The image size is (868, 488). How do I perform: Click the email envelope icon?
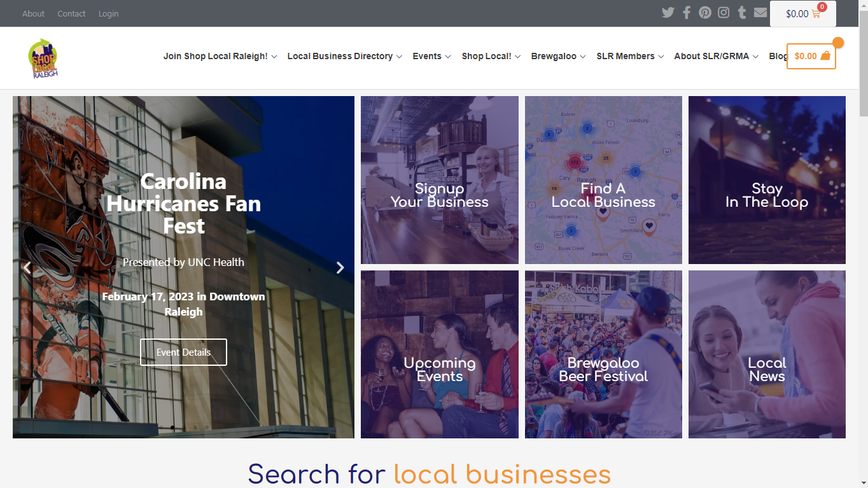point(760,13)
